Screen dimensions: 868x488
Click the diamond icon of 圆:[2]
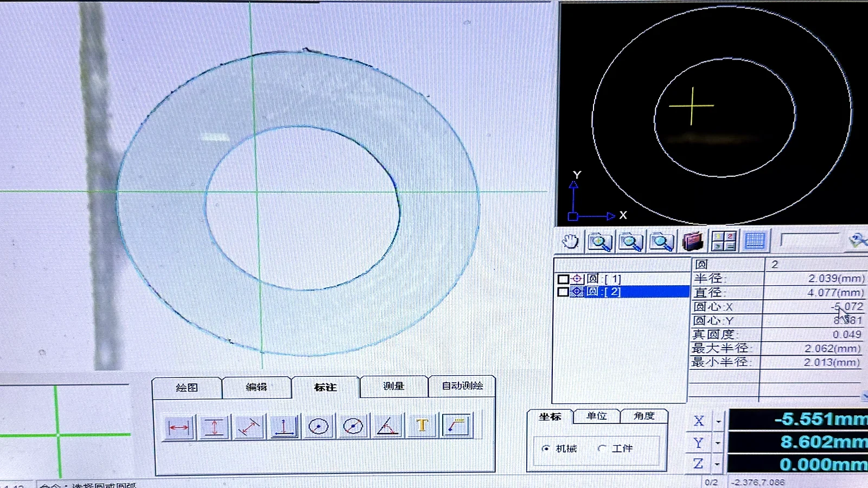[577, 292]
